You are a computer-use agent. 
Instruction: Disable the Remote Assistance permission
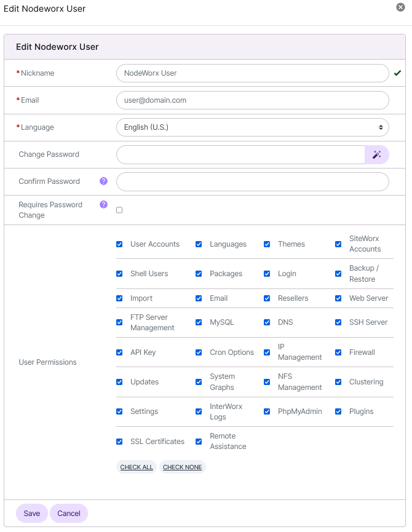[x=199, y=441]
